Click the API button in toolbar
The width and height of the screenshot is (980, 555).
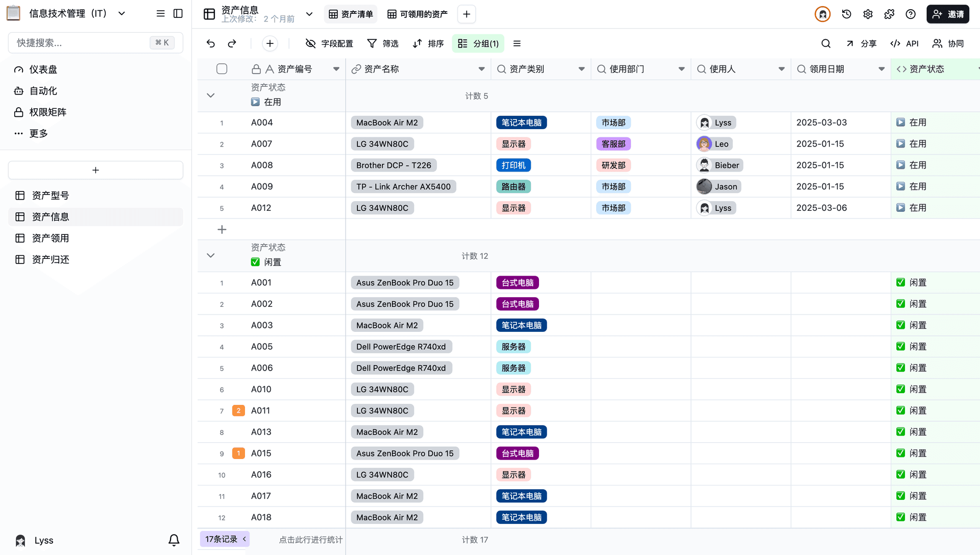tap(904, 43)
